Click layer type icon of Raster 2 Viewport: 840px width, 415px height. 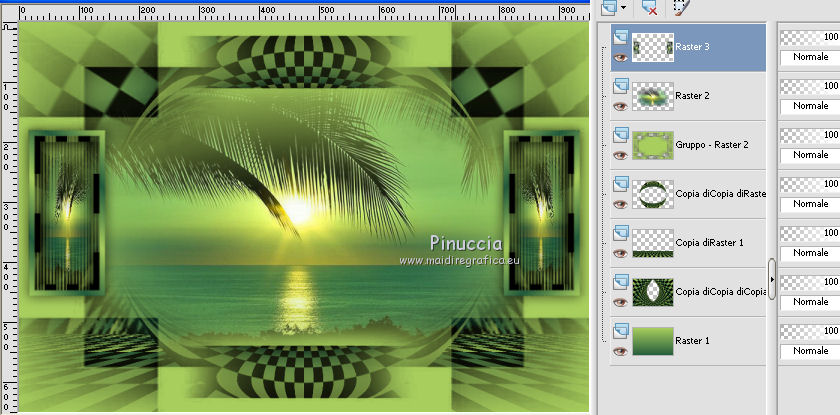pos(621,86)
